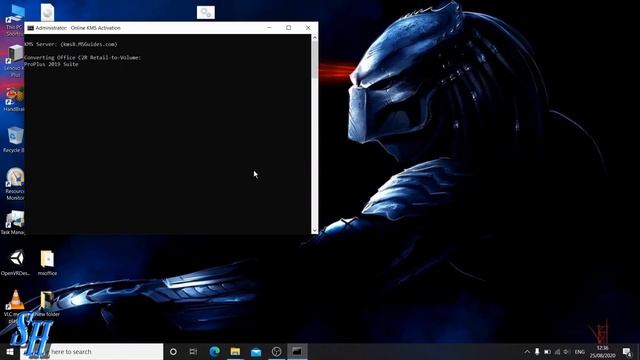Close the Online KMS Activation window

pos(308,28)
